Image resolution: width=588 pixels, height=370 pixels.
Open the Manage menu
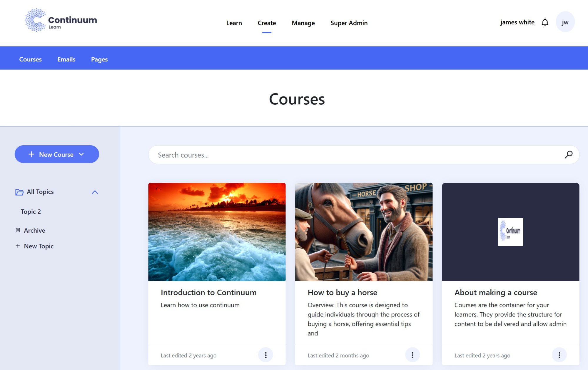(x=303, y=23)
